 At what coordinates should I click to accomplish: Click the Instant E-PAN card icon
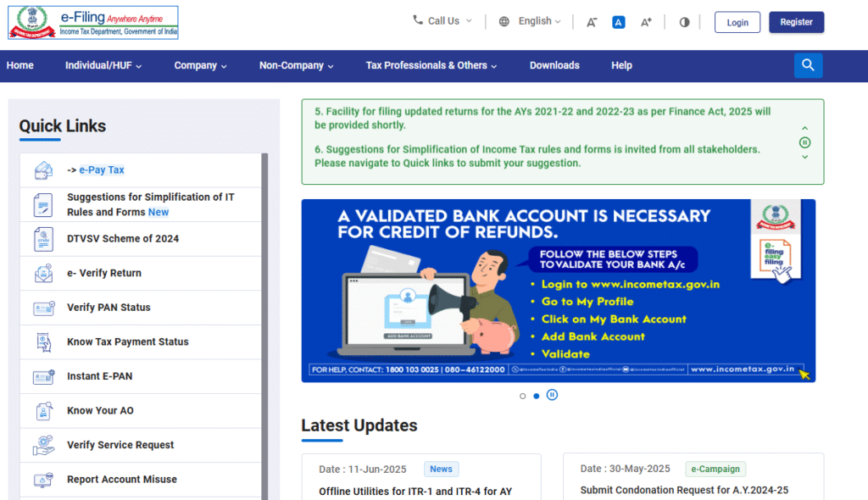44,376
